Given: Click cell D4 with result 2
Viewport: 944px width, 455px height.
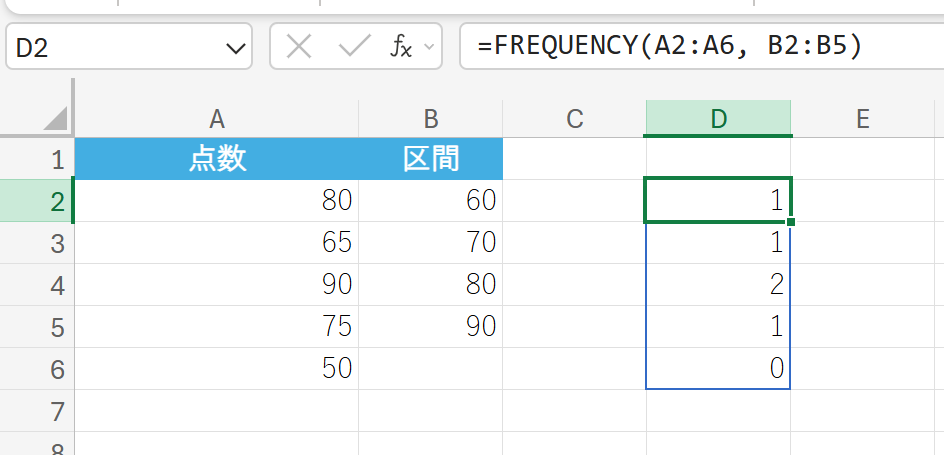Looking at the screenshot, I should coord(718,285).
